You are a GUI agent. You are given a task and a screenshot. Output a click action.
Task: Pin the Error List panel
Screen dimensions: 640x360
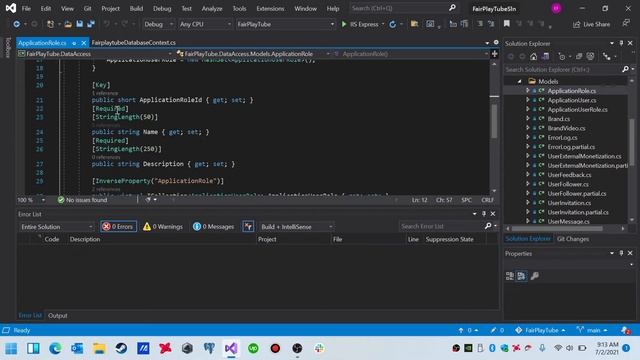tap(484, 214)
